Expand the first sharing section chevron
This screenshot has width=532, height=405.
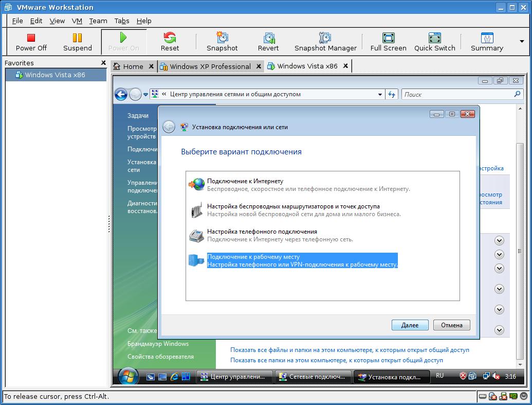point(499,240)
